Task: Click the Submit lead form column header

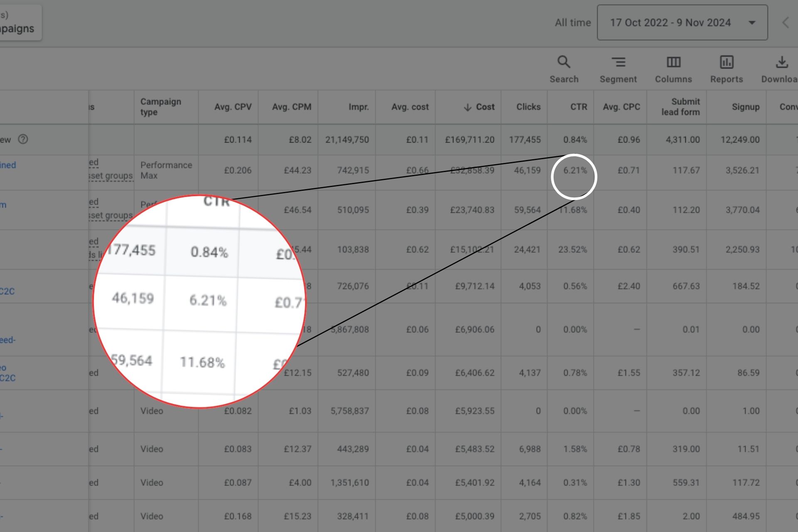Action: (680, 107)
